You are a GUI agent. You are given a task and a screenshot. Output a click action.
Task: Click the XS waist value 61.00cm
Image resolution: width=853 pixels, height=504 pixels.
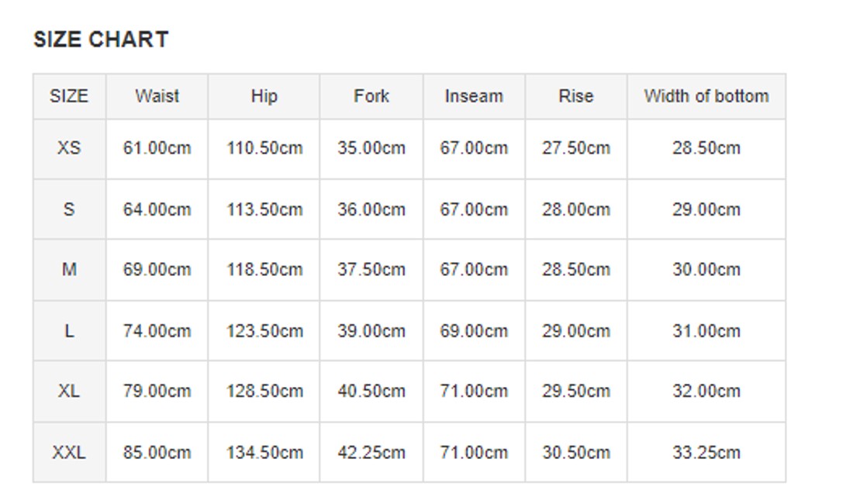[x=157, y=148]
